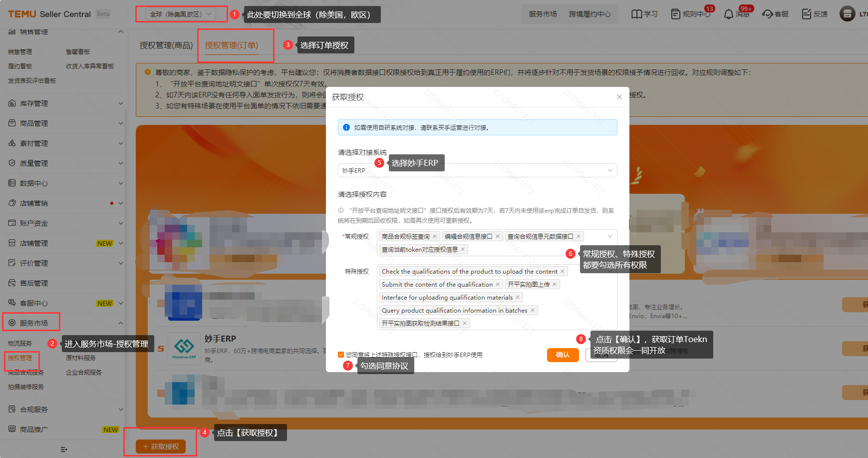Screen dimensions: 868x458
Task: Click the 素材管理 icon in sidebar
Action: (x=12, y=143)
